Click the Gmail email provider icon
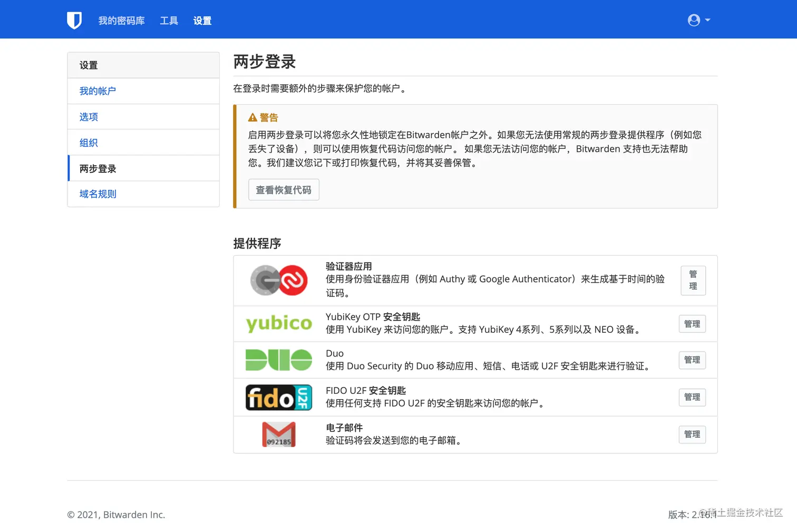 pos(278,434)
